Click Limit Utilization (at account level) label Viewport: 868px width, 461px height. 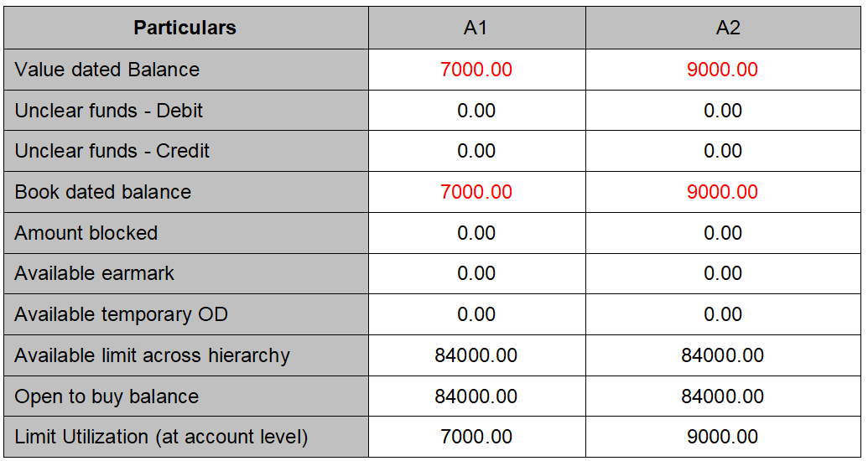pyautogui.click(x=161, y=437)
